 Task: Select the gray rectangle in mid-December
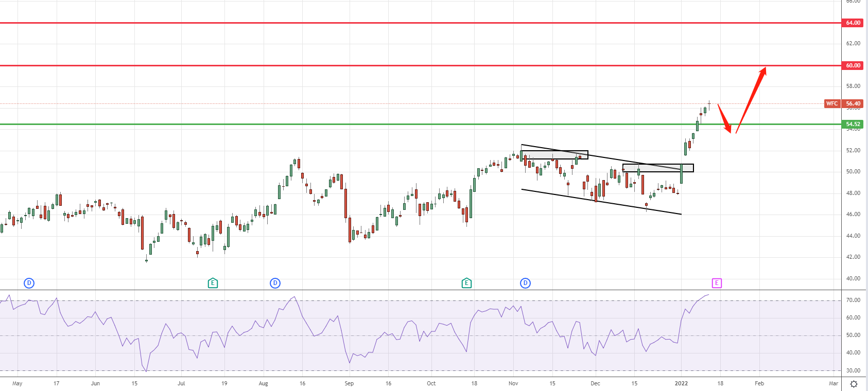pos(658,168)
